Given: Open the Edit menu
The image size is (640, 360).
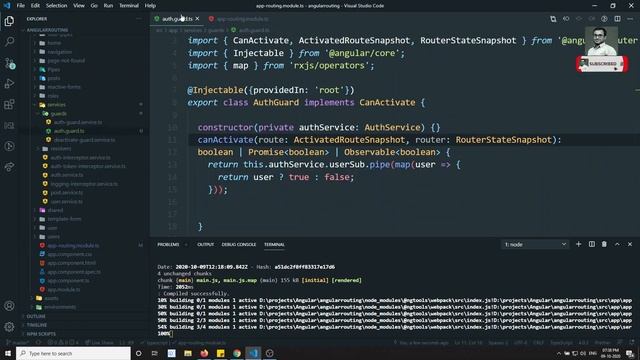Looking at the screenshot, I should (35, 6).
